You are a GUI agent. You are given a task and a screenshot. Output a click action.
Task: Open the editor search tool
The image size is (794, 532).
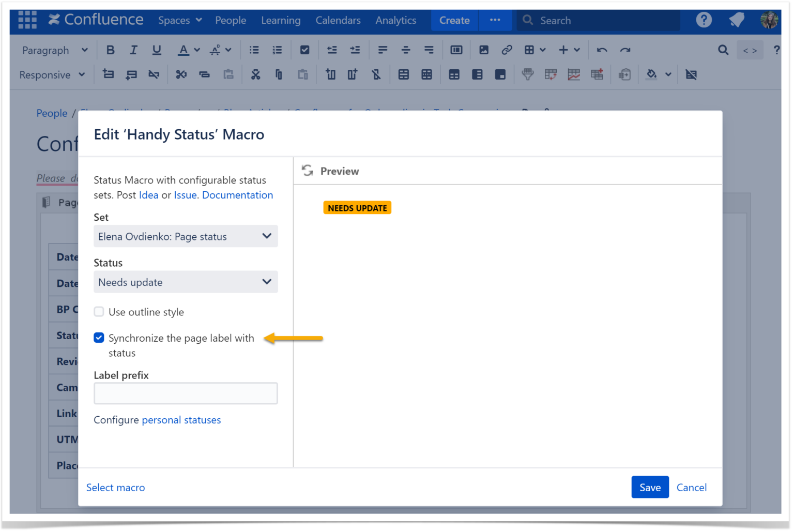[723, 50]
